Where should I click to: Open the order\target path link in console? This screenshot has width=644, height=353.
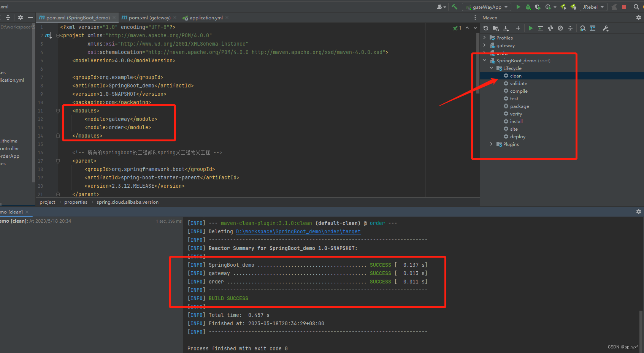298,231
